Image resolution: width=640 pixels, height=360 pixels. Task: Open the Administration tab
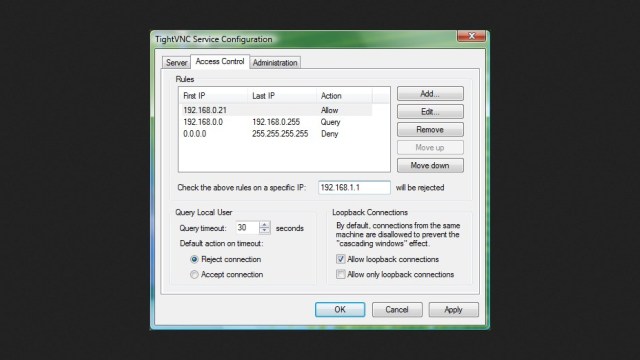[275, 62]
